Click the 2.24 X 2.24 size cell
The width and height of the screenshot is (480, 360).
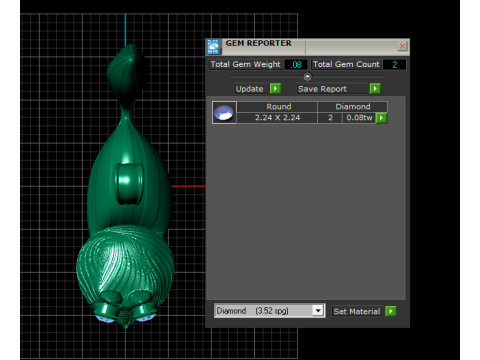277,118
